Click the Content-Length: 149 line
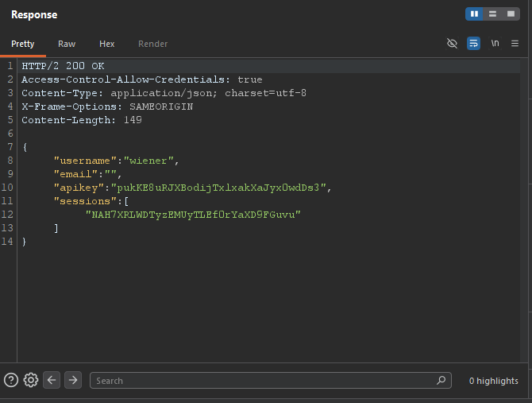Screen dimensions: 532x403 (82, 120)
